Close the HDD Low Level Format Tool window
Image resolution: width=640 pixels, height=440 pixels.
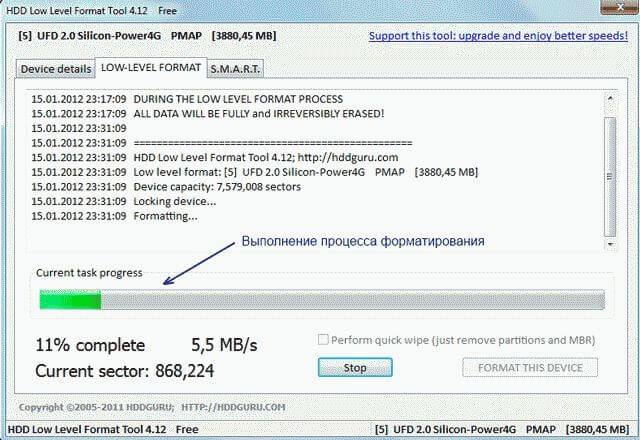[619, 7]
